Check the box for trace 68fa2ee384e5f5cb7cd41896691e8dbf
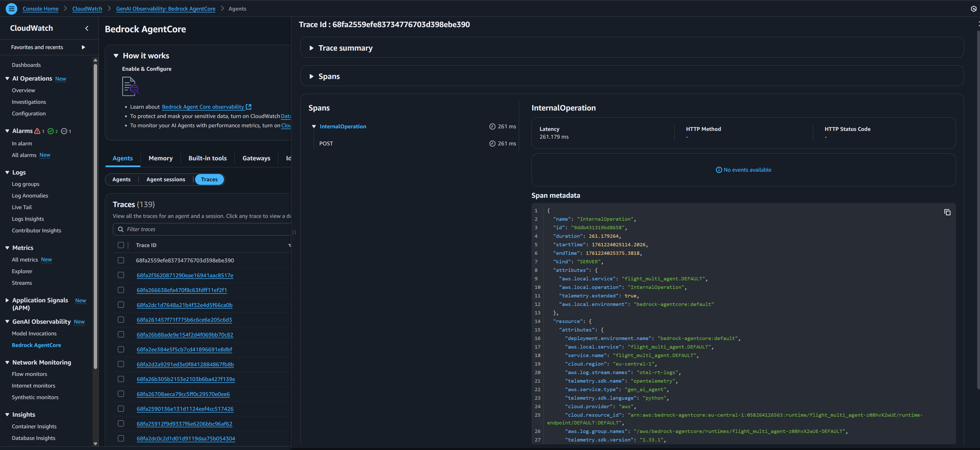This screenshot has height=450, width=980. click(x=121, y=349)
